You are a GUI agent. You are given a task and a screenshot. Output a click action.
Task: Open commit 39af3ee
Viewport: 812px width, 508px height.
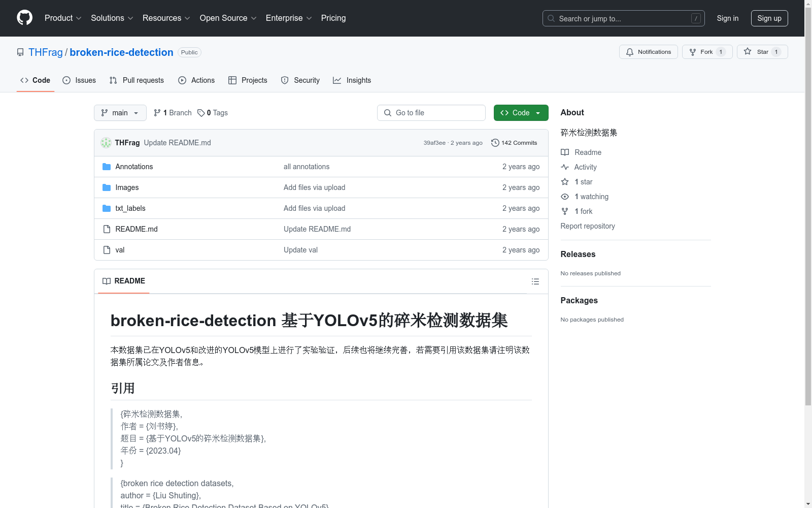coord(434,143)
